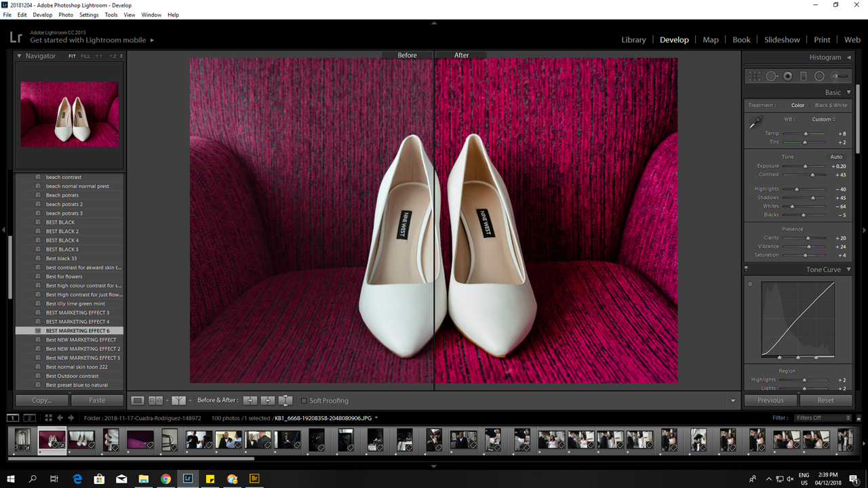This screenshot has width=868, height=488.
Task: Toggle filter lock switch icon
Action: [858, 418]
